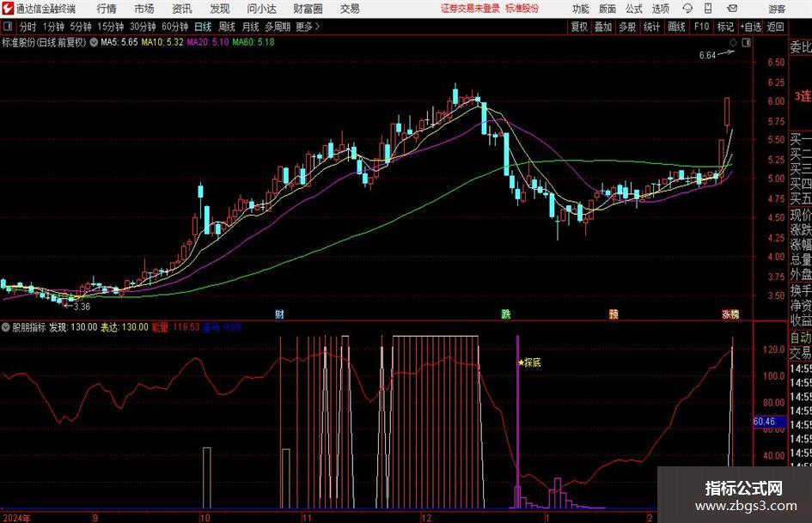Toggle the right sidebar panel icon
This screenshot has height=523, width=812.
pyautogui.click(x=746, y=43)
